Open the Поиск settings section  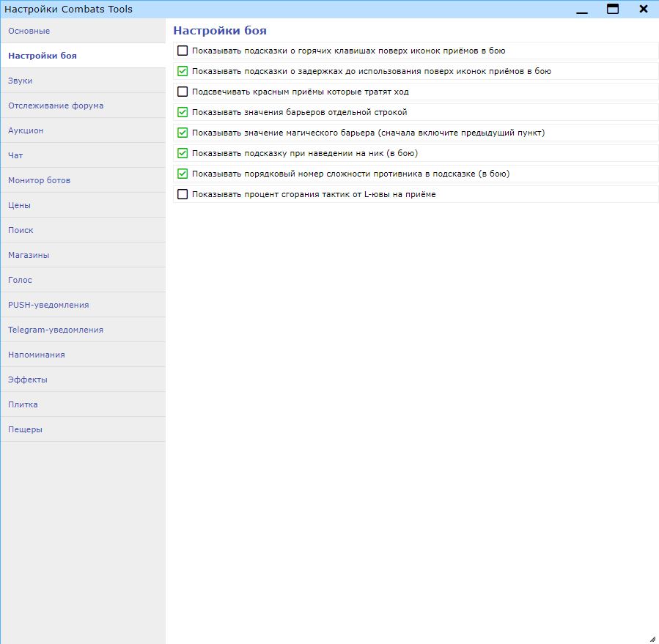click(84, 230)
